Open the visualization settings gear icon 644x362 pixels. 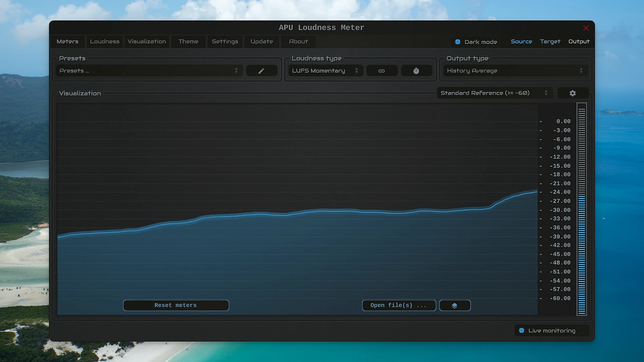point(573,93)
